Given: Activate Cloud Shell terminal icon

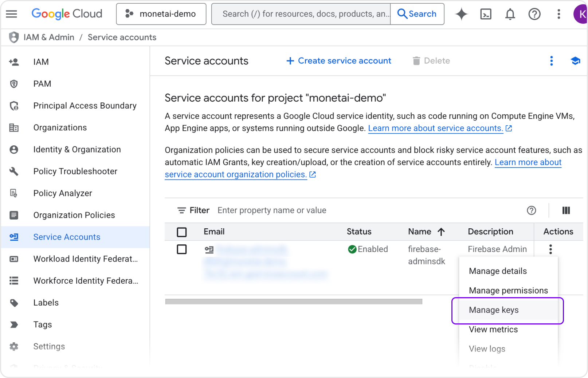Looking at the screenshot, I should point(486,14).
